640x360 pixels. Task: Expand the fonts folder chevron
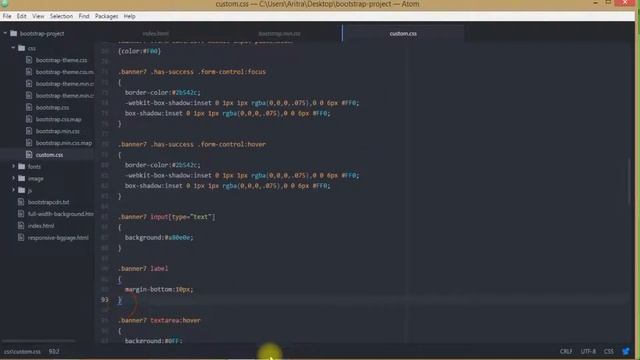tap(13, 166)
